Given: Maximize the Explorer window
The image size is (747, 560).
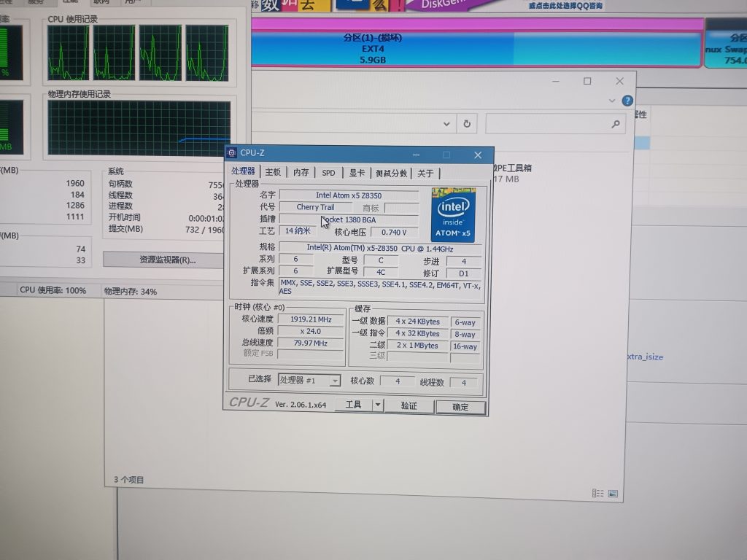Looking at the screenshot, I should (x=587, y=81).
